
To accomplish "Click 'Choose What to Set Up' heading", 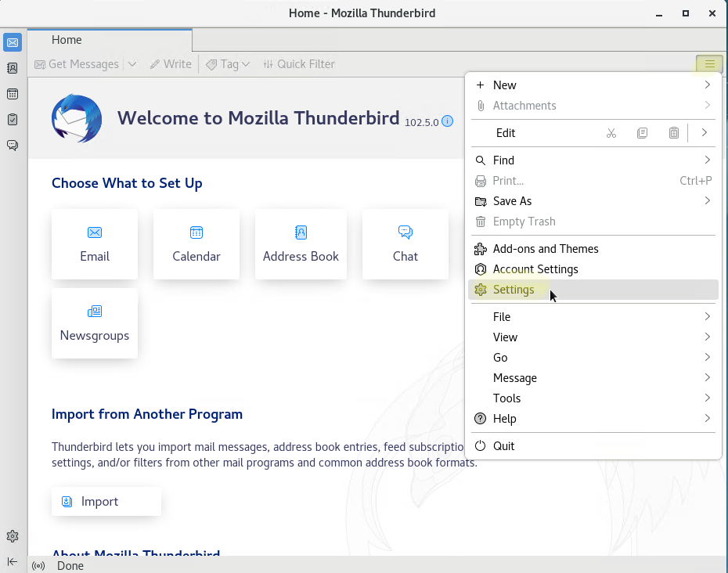I will (x=127, y=183).
